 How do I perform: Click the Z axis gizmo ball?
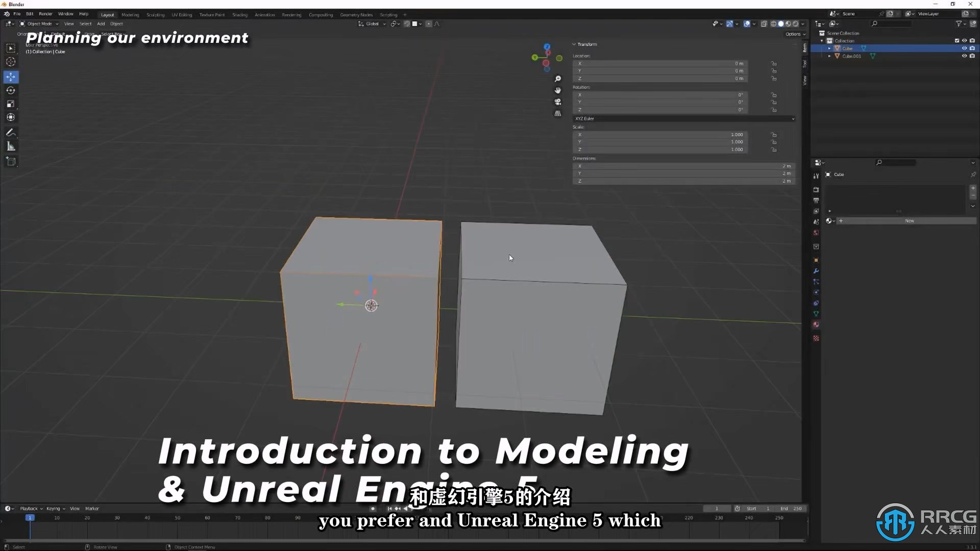pyautogui.click(x=547, y=47)
